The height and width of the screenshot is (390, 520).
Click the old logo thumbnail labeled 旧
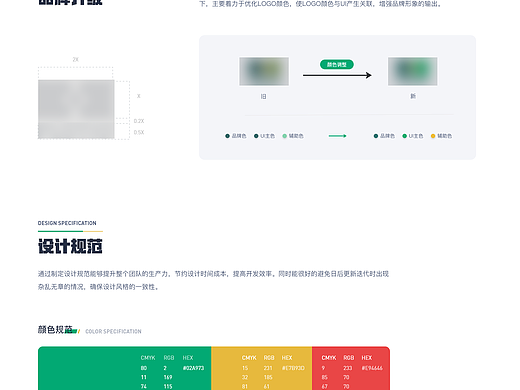point(264,71)
